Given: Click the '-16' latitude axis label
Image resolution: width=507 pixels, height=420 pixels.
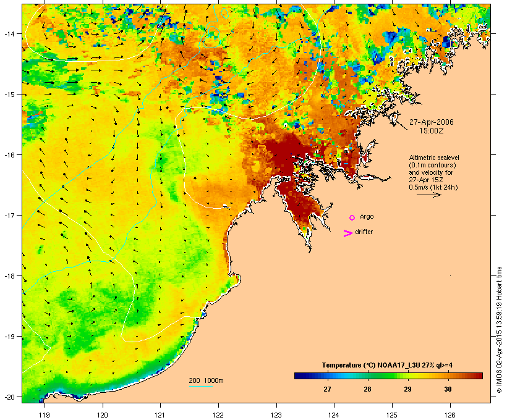Looking at the screenshot, I should click(x=9, y=155).
